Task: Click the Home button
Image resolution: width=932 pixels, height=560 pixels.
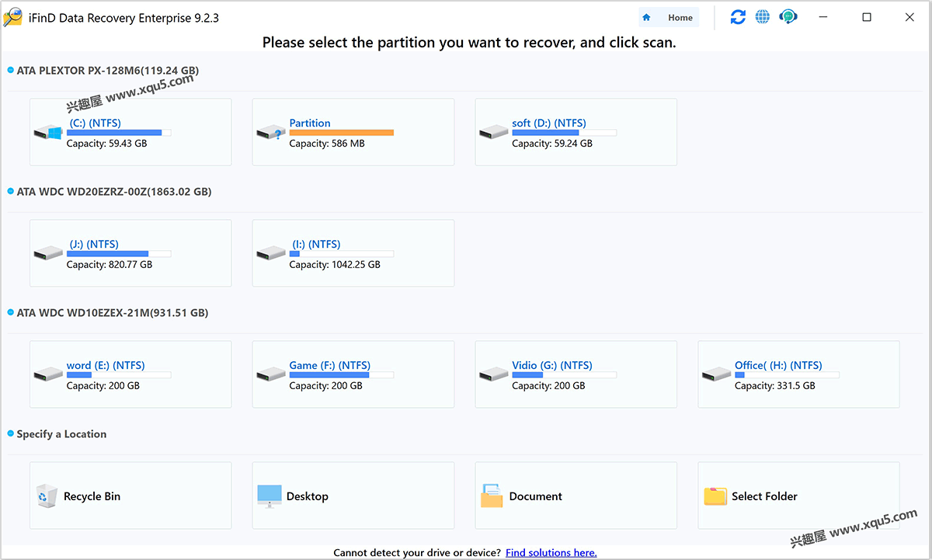Action: [x=669, y=18]
